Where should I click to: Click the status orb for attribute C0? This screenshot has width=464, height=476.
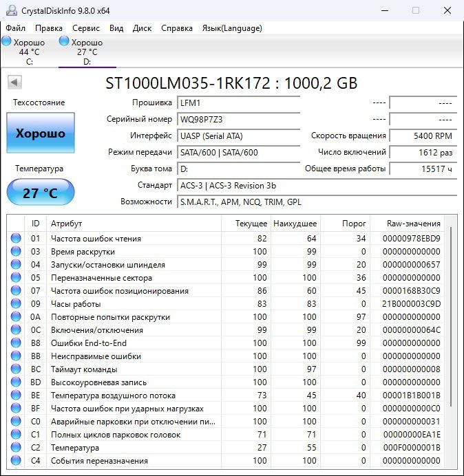(x=16, y=421)
